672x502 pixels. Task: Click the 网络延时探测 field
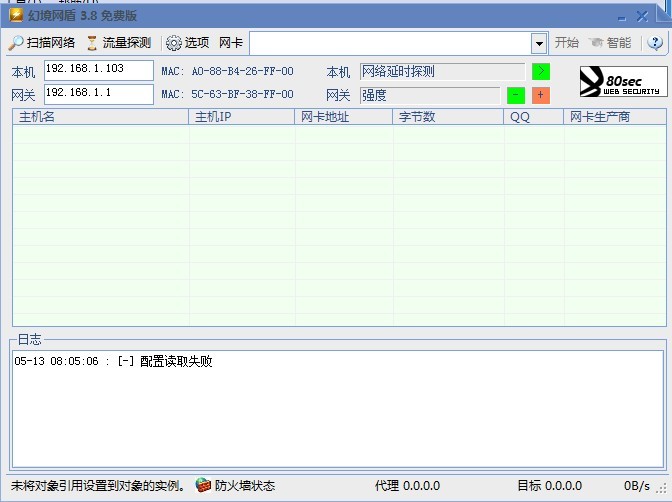click(443, 71)
